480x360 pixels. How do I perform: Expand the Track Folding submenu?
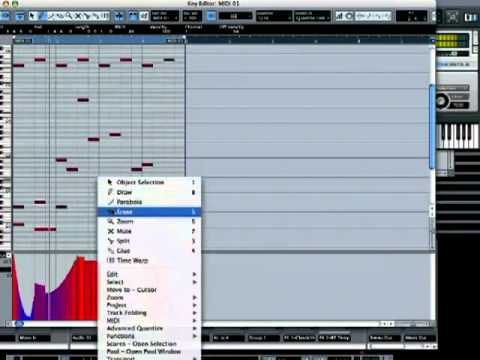tap(149, 313)
